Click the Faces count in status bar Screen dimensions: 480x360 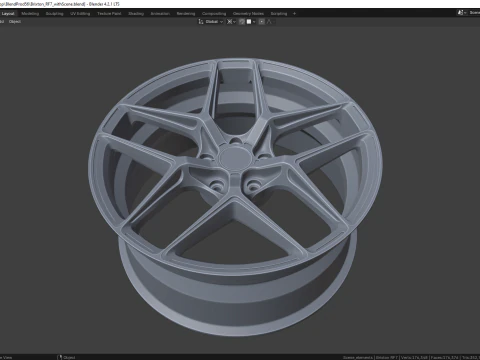(444, 357)
